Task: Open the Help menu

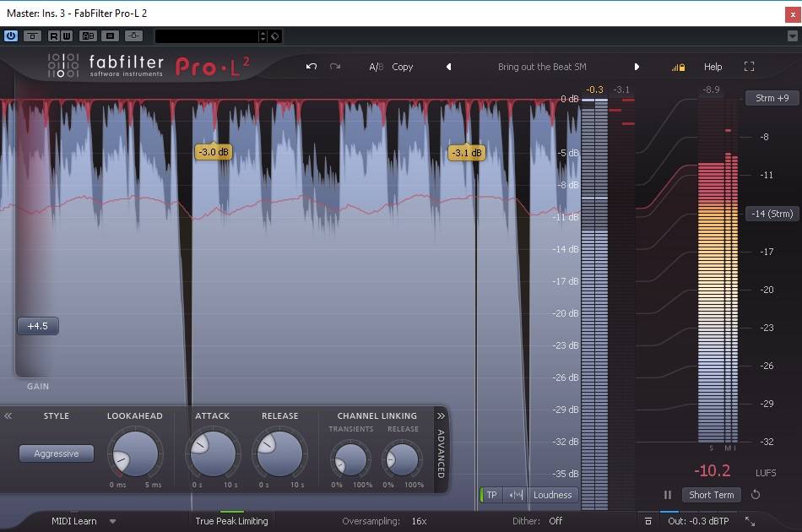Action: (713, 67)
